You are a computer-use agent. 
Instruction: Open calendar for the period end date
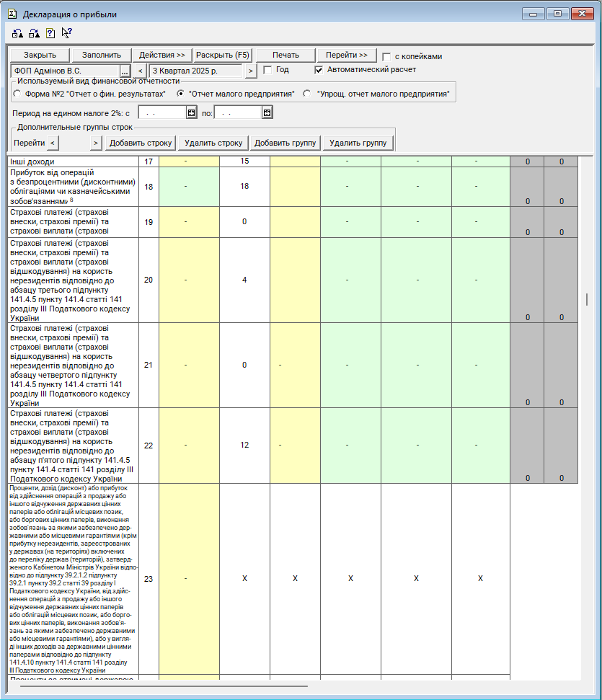267,112
